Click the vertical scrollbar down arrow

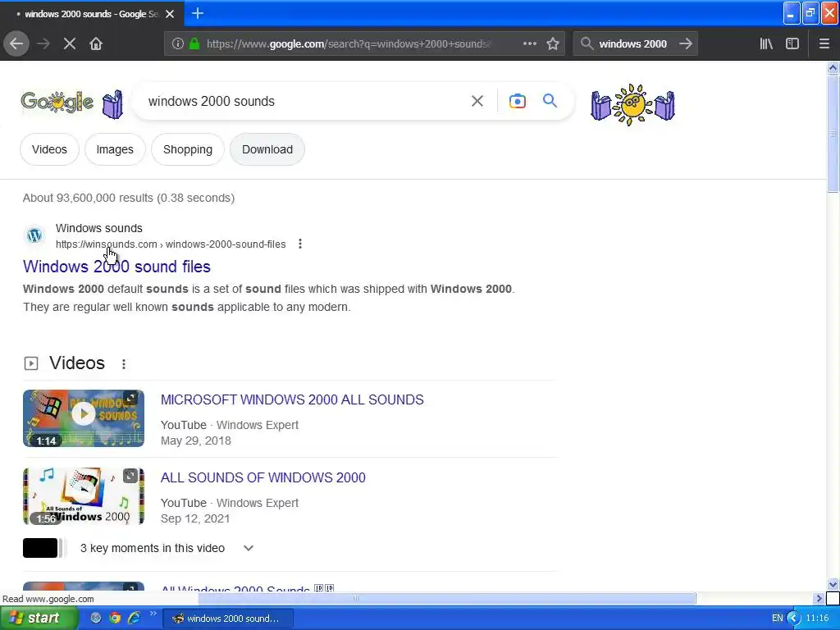[x=833, y=584]
